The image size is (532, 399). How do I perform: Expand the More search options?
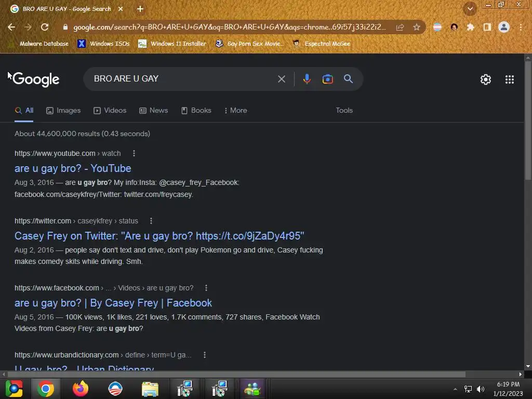point(235,111)
